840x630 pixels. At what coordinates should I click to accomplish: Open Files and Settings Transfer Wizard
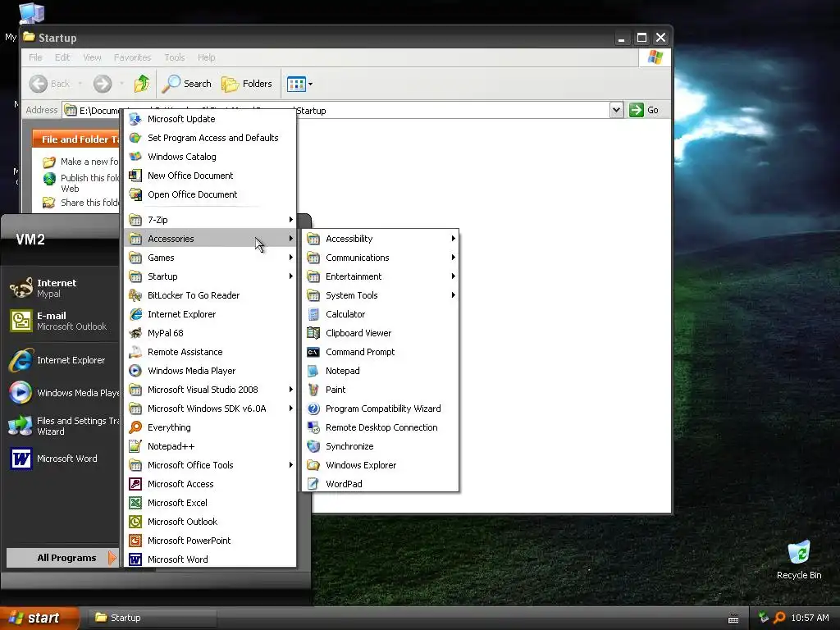[63, 426]
